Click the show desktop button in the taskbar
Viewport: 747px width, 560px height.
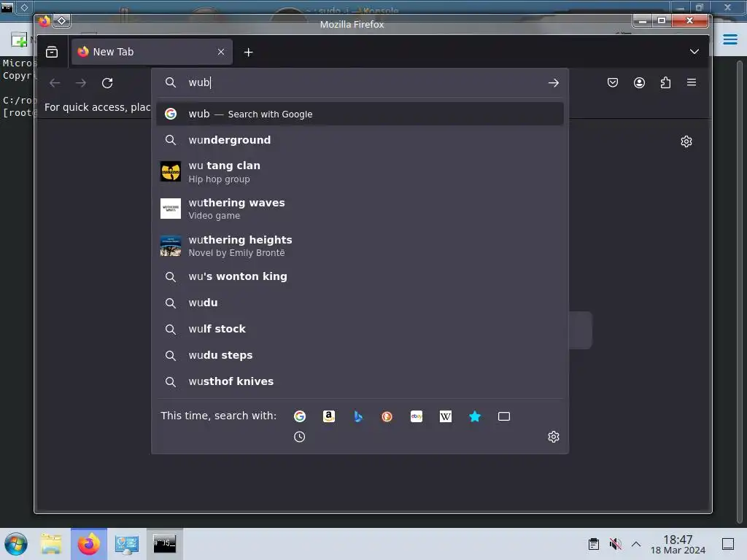coord(728,544)
